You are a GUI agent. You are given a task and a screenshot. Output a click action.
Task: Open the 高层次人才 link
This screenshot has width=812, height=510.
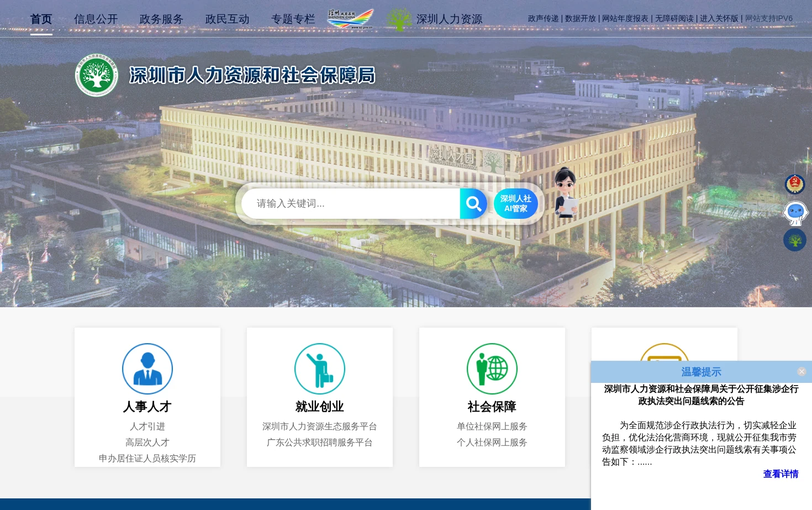147,443
